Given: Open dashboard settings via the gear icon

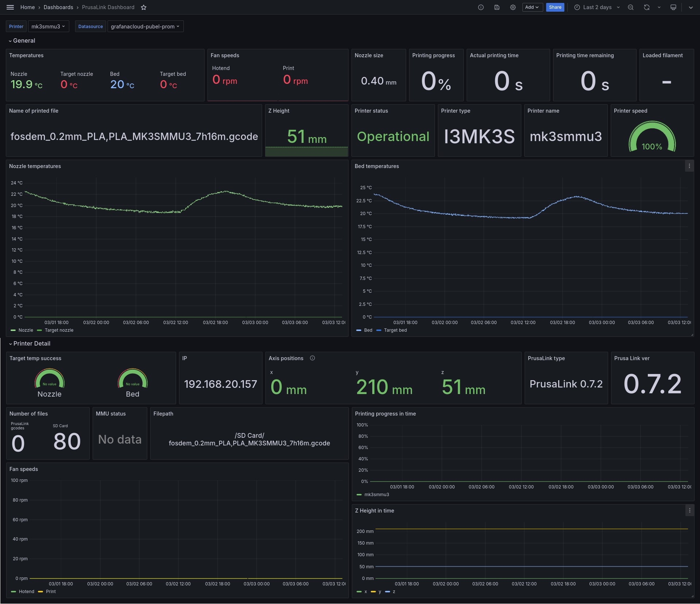Looking at the screenshot, I should [x=513, y=7].
